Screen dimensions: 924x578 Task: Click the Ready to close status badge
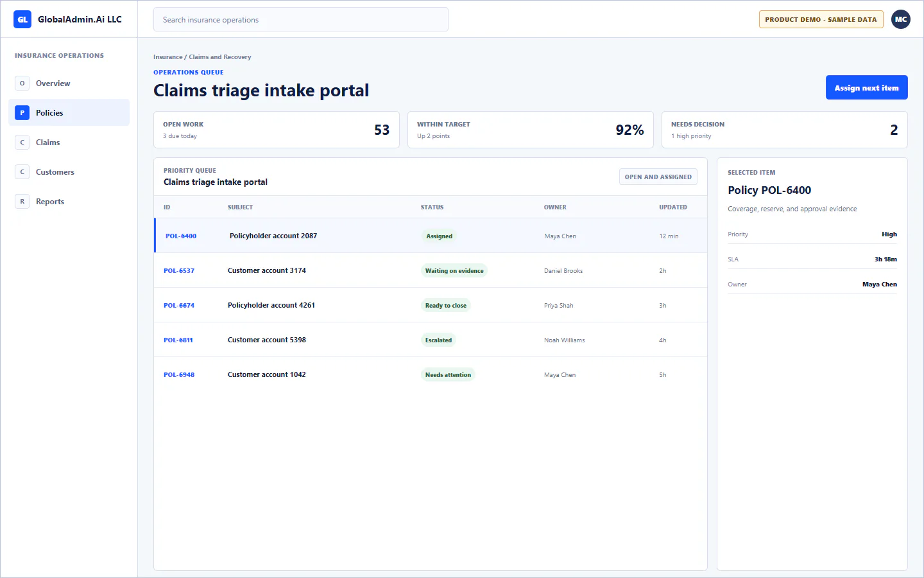coord(446,306)
